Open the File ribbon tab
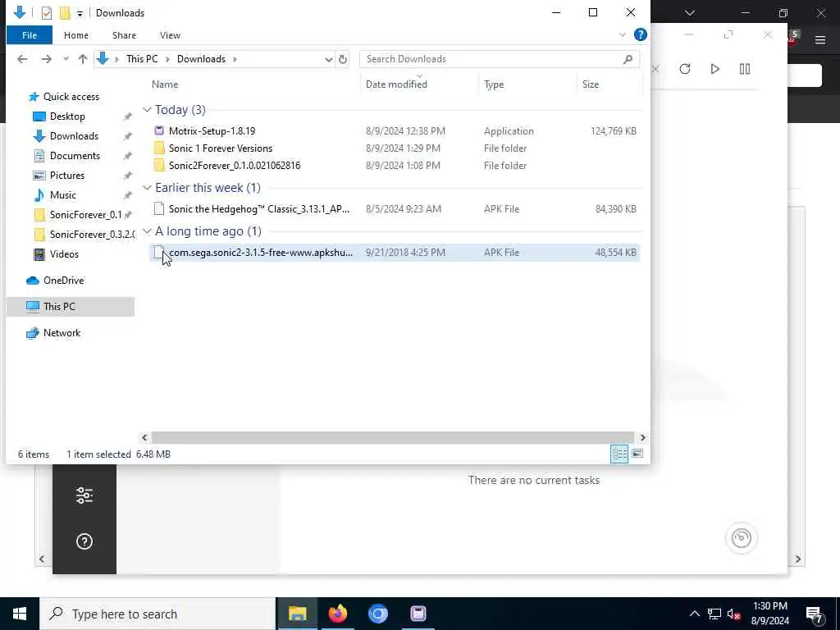 click(30, 35)
